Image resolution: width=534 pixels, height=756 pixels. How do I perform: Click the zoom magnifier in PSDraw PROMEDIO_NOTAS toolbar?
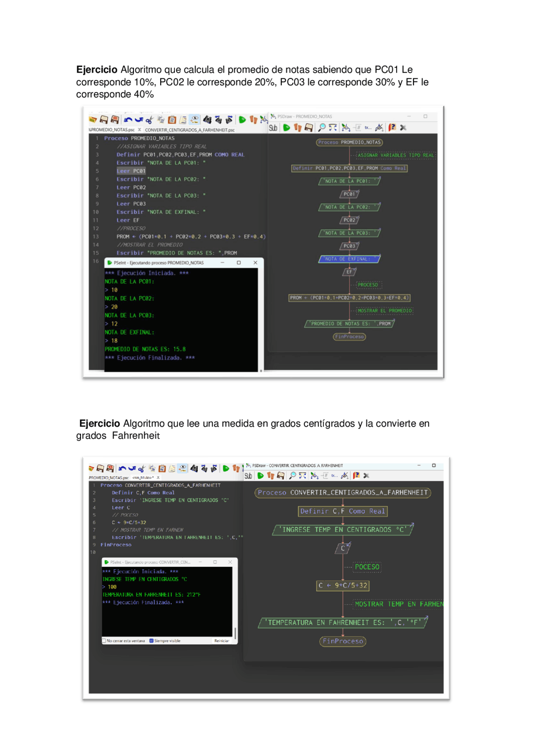tap(322, 128)
